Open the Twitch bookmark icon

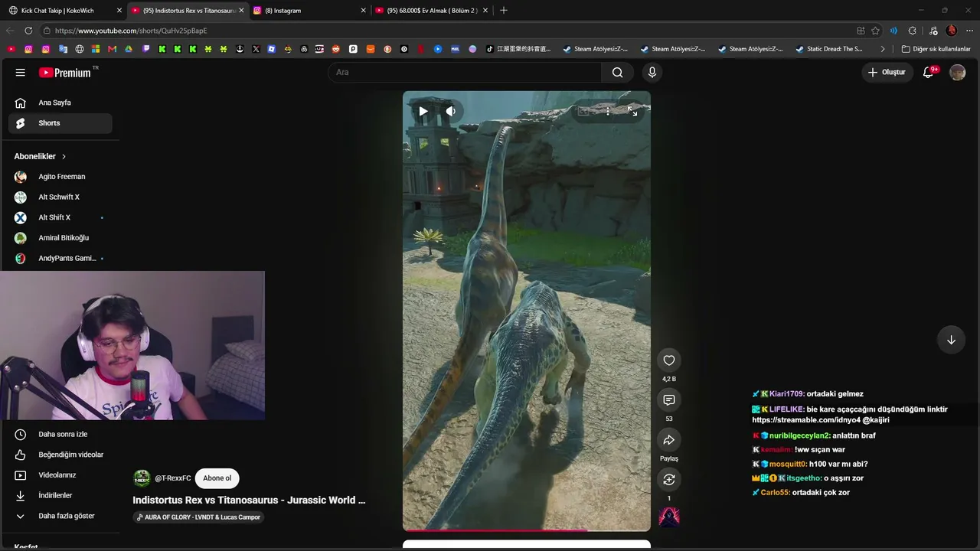pos(145,49)
